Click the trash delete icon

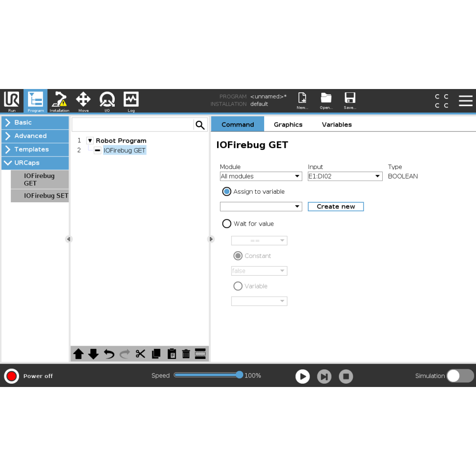pyautogui.click(x=186, y=354)
